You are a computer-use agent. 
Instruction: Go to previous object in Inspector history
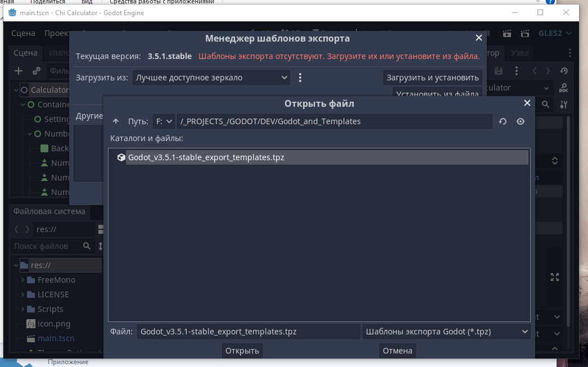coord(535,71)
